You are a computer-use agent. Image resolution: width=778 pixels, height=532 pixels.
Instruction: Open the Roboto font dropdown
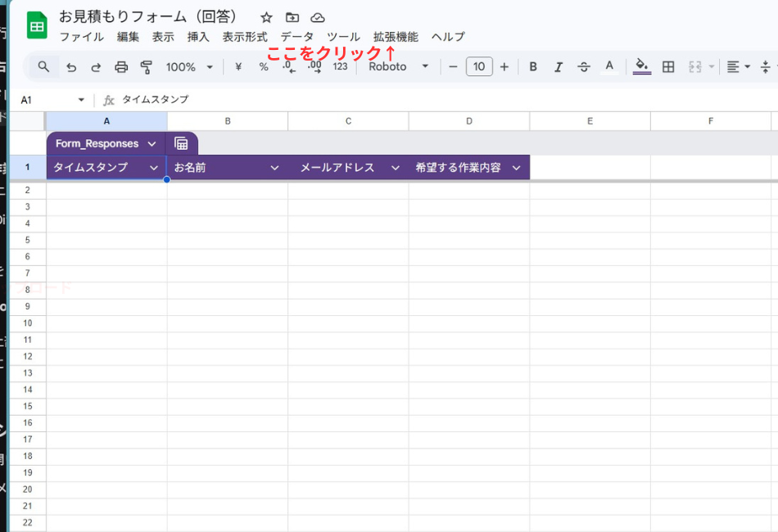click(x=398, y=67)
